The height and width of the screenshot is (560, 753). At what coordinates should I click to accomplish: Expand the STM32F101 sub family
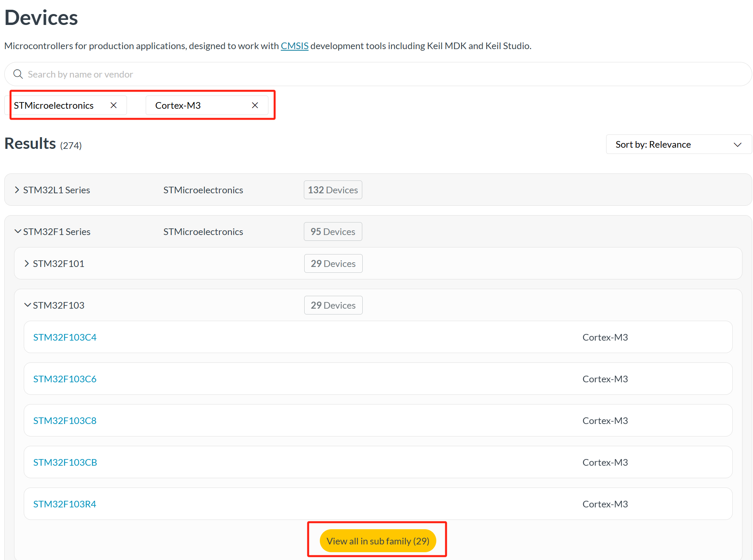click(x=27, y=263)
